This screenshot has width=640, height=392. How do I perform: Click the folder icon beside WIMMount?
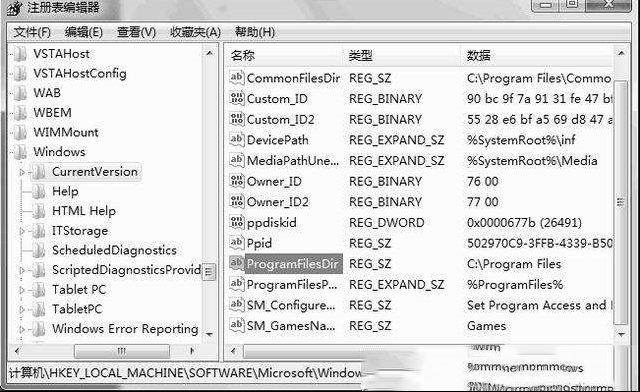coord(20,132)
